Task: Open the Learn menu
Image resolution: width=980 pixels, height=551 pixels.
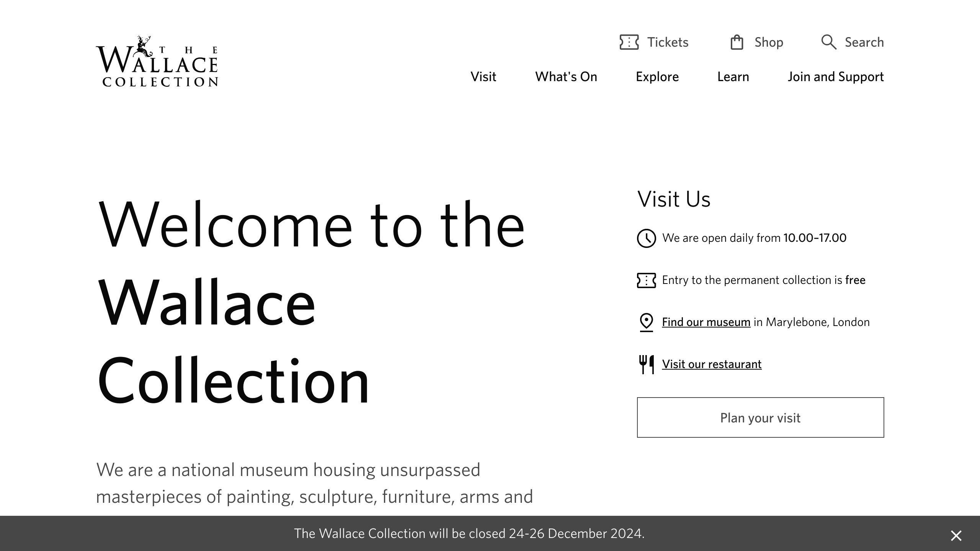Action: coord(733,77)
